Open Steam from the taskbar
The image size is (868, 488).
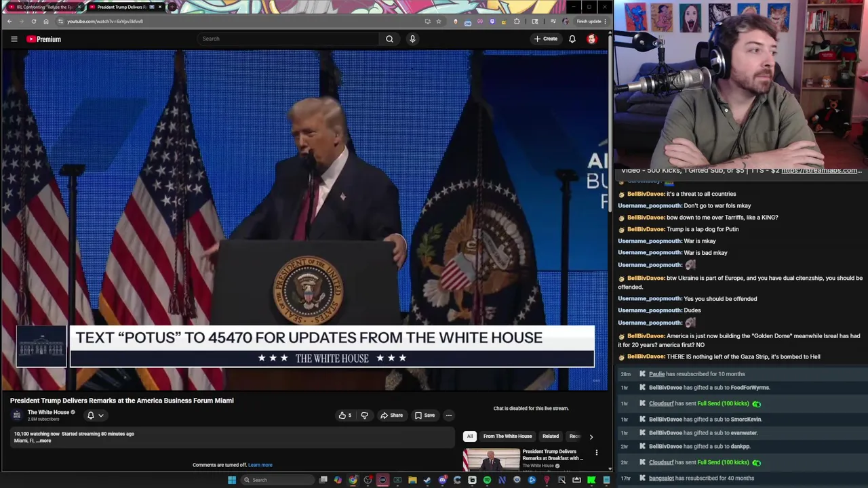[x=427, y=480]
